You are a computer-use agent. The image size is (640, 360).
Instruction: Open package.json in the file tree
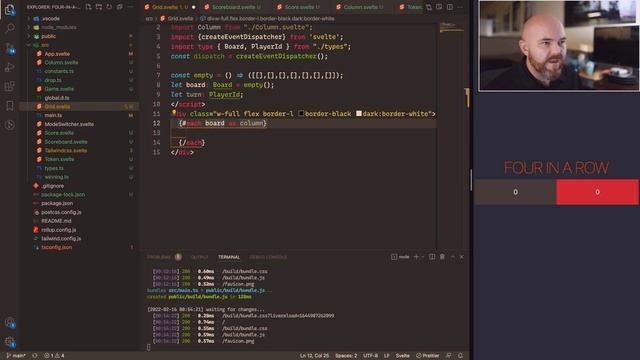[x=57, y=203]
